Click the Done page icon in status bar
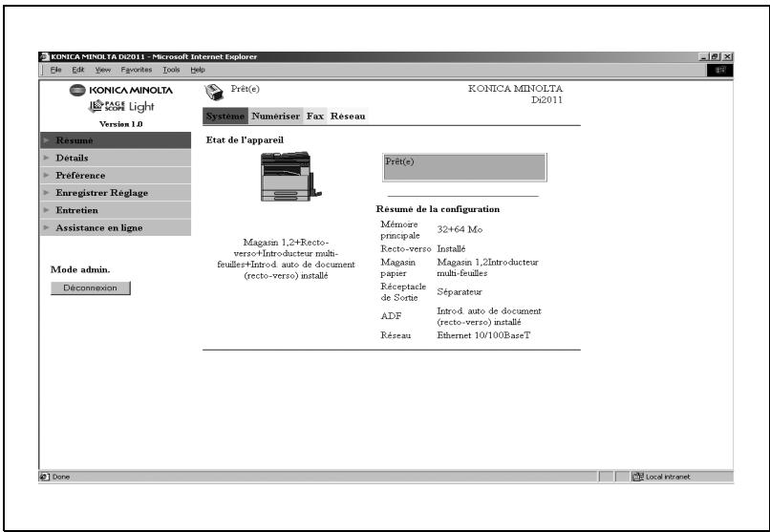 (x=45, y=477)
